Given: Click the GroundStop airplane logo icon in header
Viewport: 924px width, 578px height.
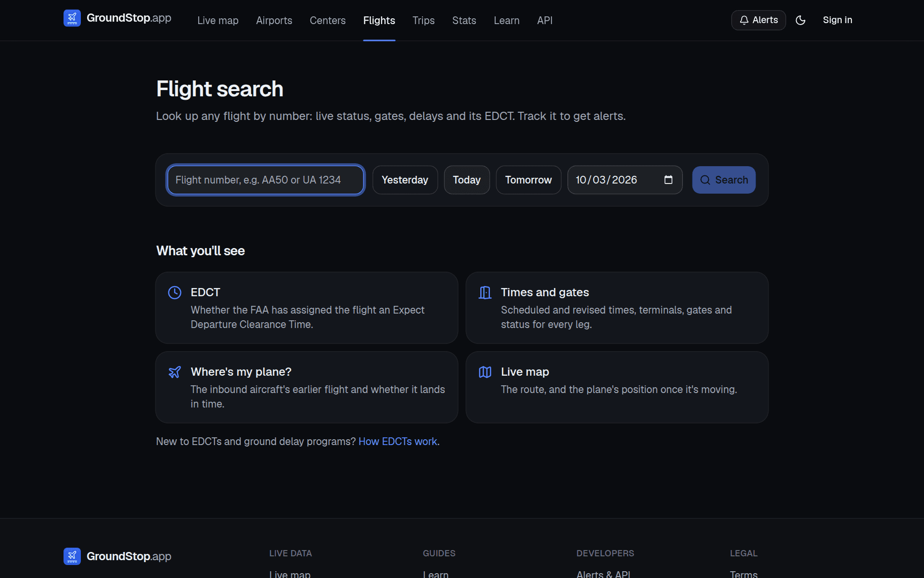Looking at the screenshot, I should pyautogui.click(x=72, y=18).
